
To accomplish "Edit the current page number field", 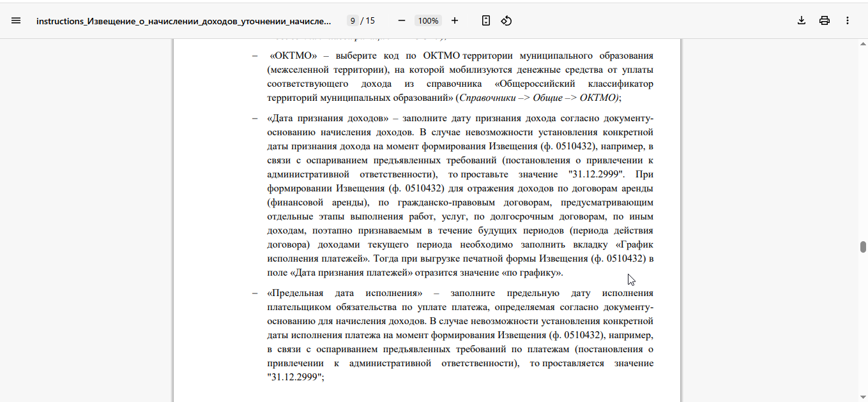I will coord(352,20).
